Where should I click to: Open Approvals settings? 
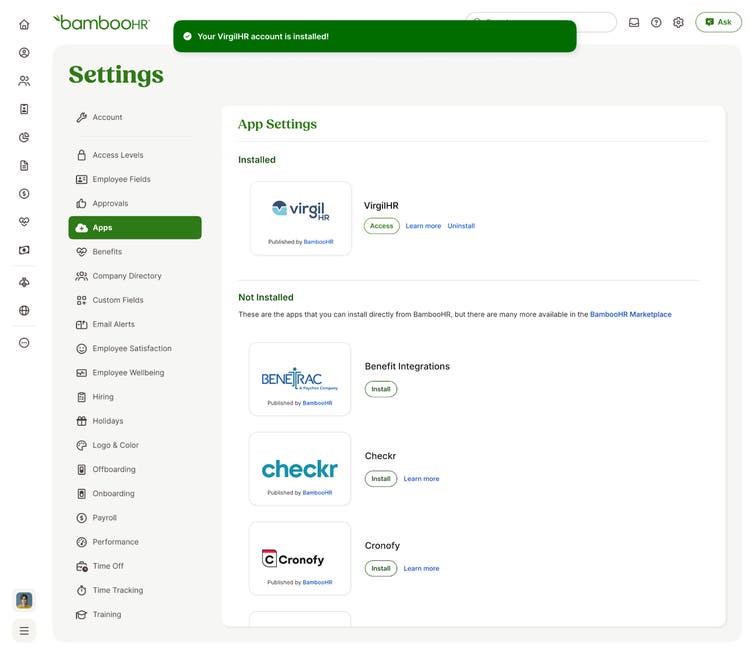point(135,203)
